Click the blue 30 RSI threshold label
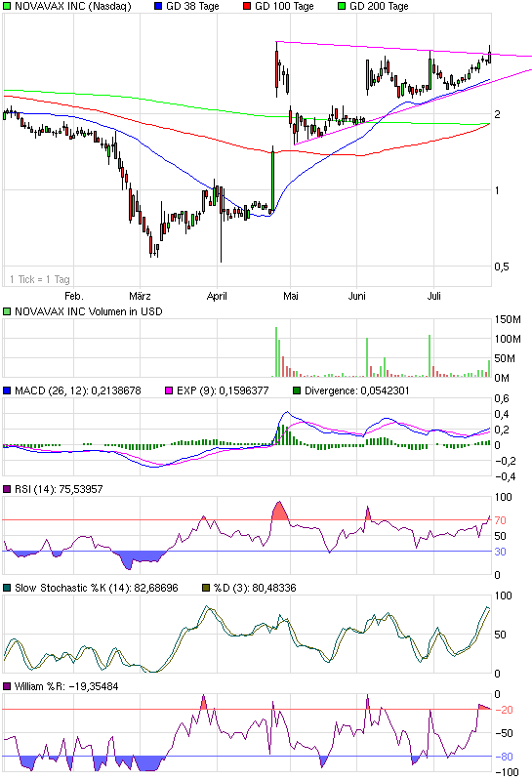 click(x=500, y=552)
